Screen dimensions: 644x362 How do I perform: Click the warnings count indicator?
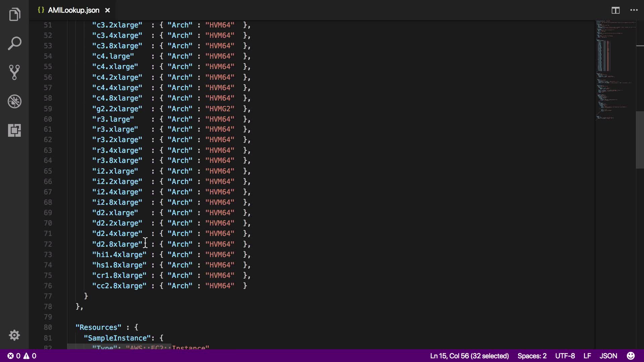(30, 356)
